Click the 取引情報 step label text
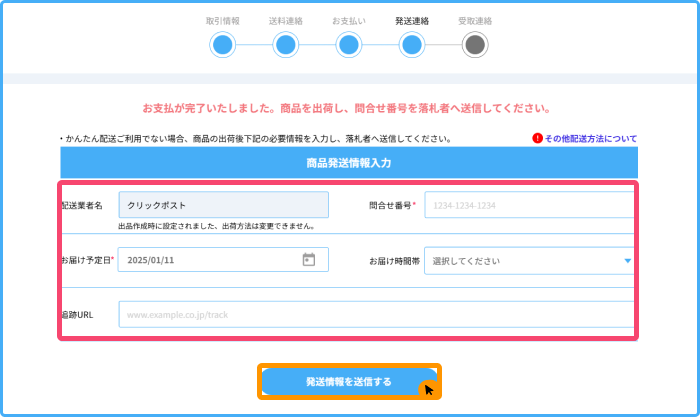The height and width of the screenshot is (417, 700). (223, 20)
